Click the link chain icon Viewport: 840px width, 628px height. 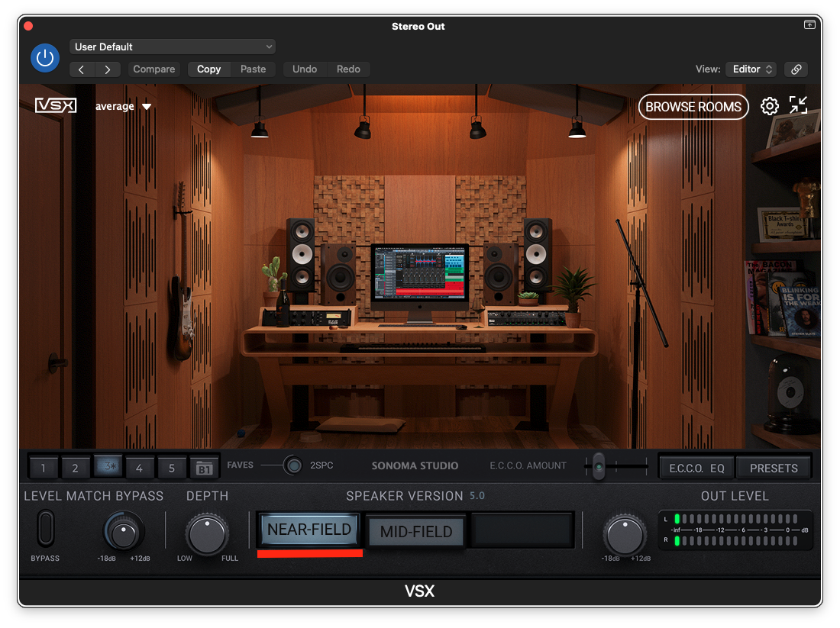pyautogui.click(x=796, y=69)
